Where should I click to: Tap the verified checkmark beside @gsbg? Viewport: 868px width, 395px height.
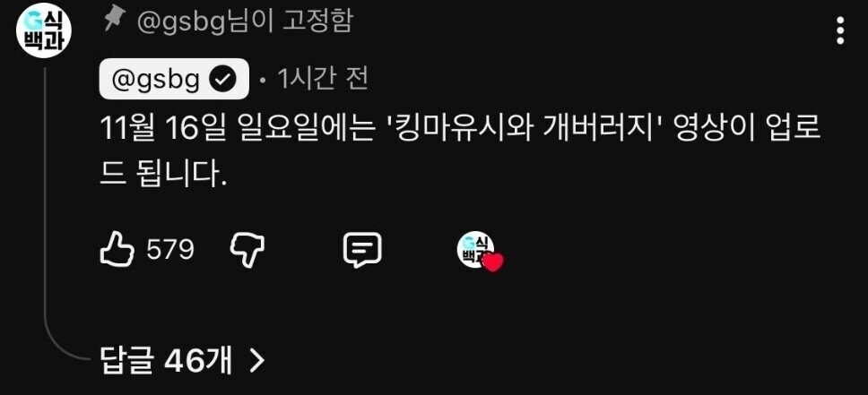[x=222, y=81]
